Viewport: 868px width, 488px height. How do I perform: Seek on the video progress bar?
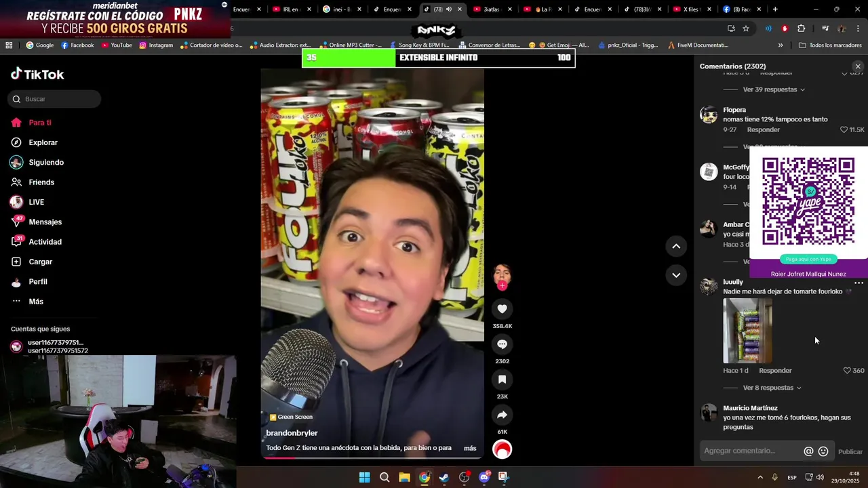(x=372, y=457)
